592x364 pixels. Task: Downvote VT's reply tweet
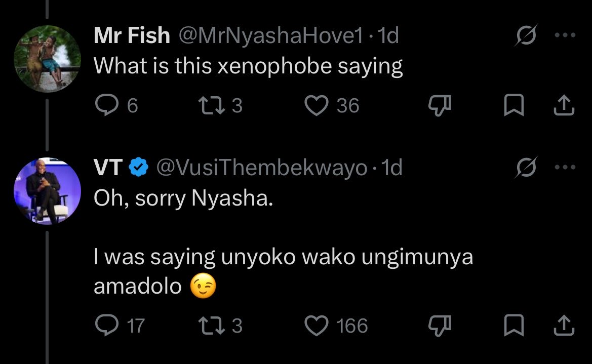440,326
